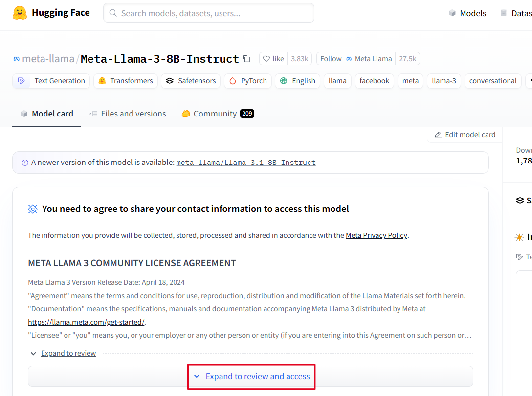Click the search models input field

pyautogui.click(x=208, y=13)
